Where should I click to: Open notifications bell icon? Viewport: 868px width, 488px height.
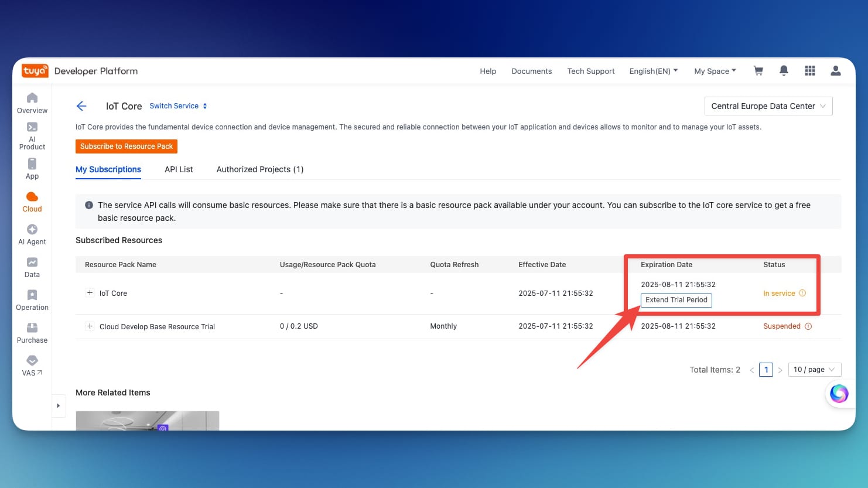tap(784, 71)
